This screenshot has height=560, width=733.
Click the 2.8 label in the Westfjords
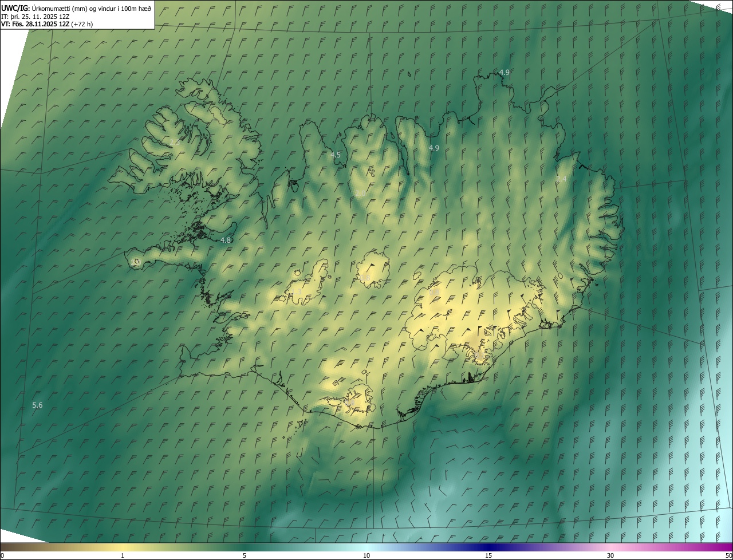pos(175,142)
